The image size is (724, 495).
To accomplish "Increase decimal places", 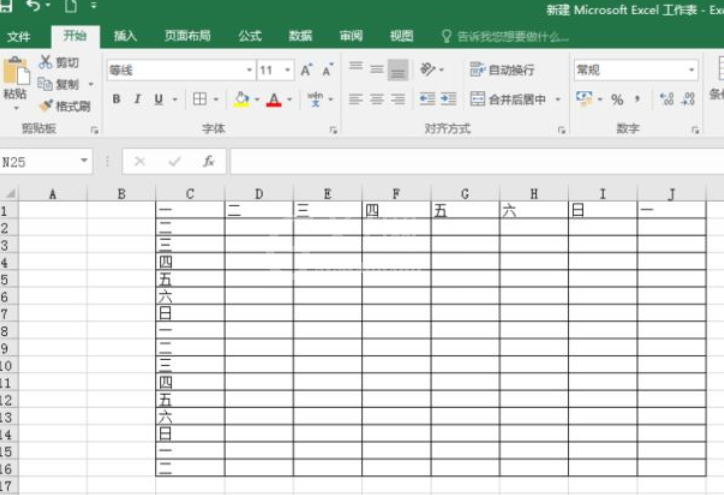I will [x=666, y=99].
